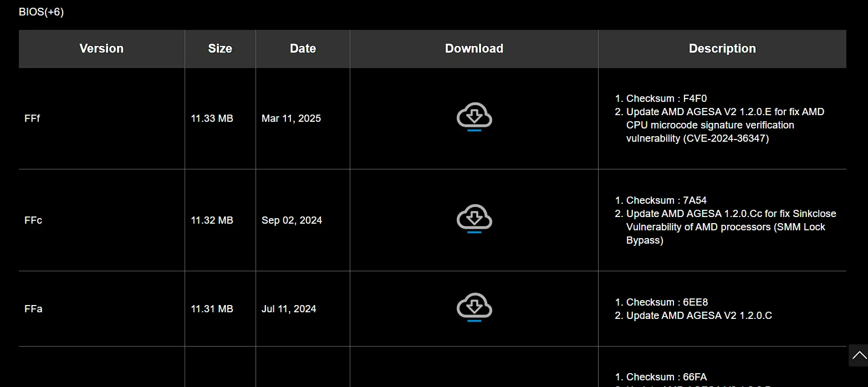The height and width of the screenshot is (387, 868).
Task: Click the Jul 11, 2024 date
Action: click(289, 309)
